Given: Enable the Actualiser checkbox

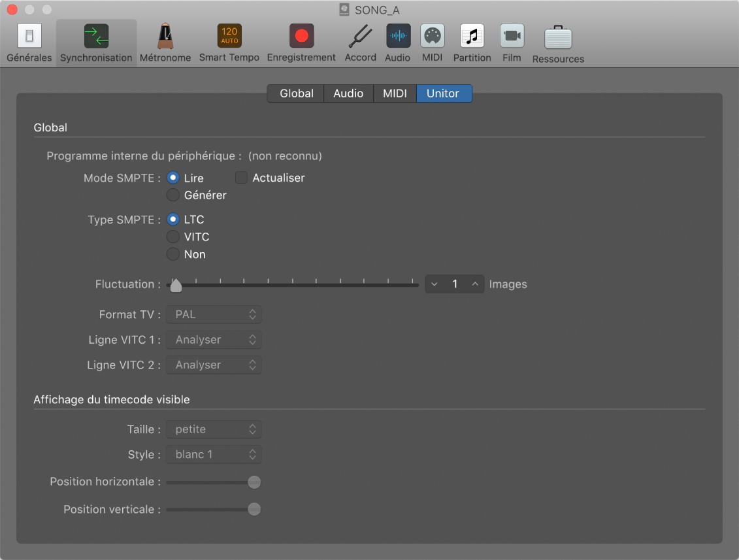Looking at the screenshot, I should pos(241,178).
